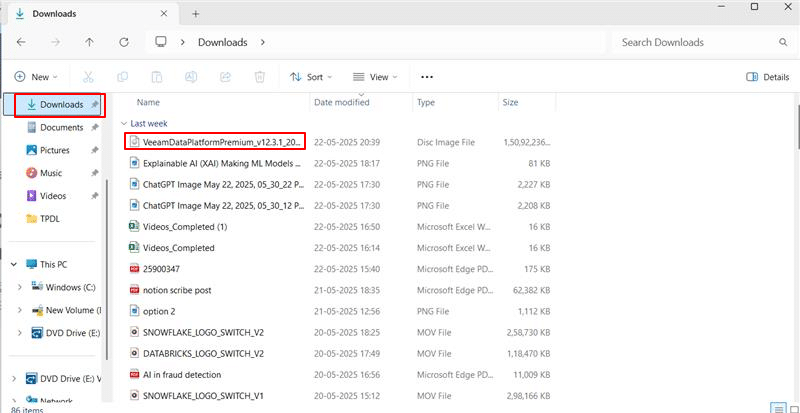
Task: Click the search magnifier icon
Action: click(783, 42)
